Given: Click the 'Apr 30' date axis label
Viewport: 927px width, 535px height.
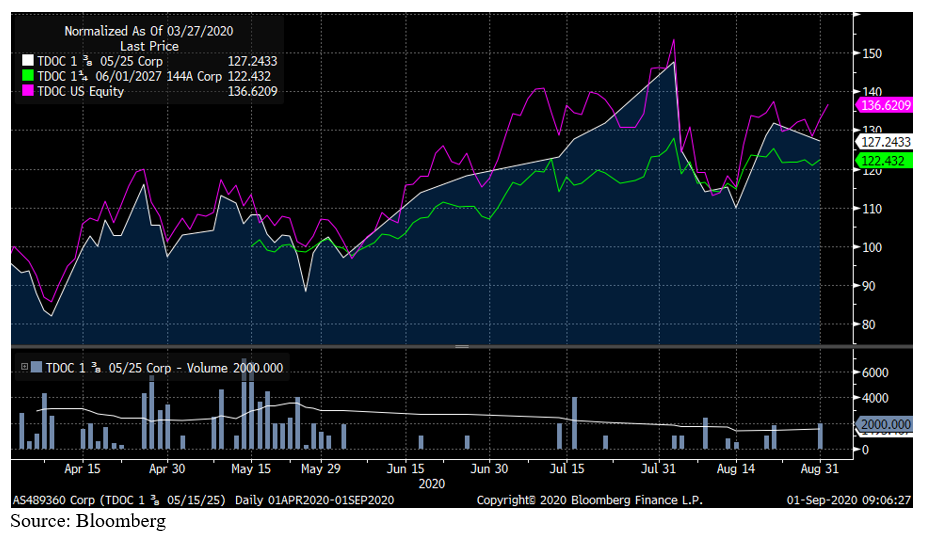Looking at the screenshot, I should pos(167,469).
